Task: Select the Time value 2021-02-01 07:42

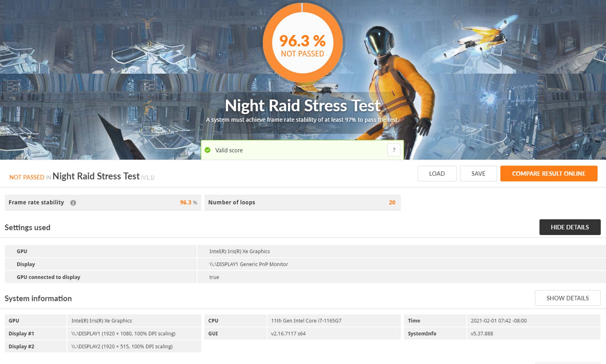Action: coord(499,321)
